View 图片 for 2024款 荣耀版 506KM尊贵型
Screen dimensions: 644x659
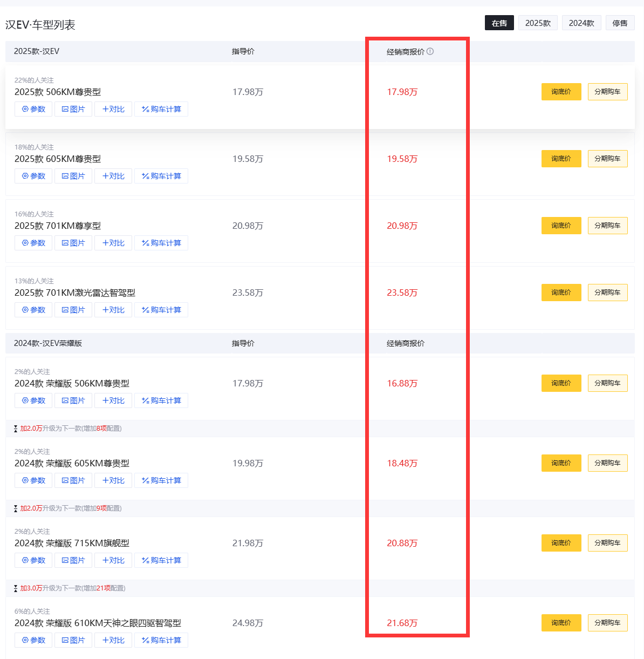pos(73,400)
